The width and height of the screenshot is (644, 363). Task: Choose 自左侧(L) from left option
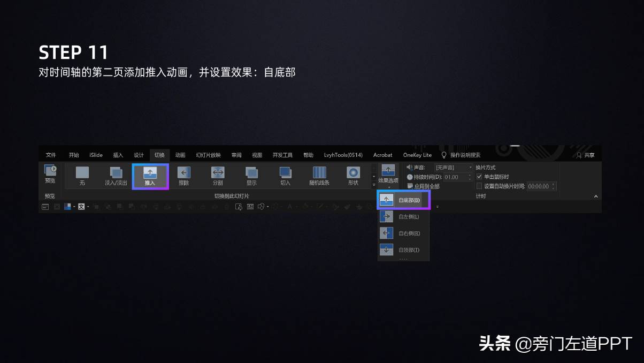pyautogui.click(x=404, y=217)
